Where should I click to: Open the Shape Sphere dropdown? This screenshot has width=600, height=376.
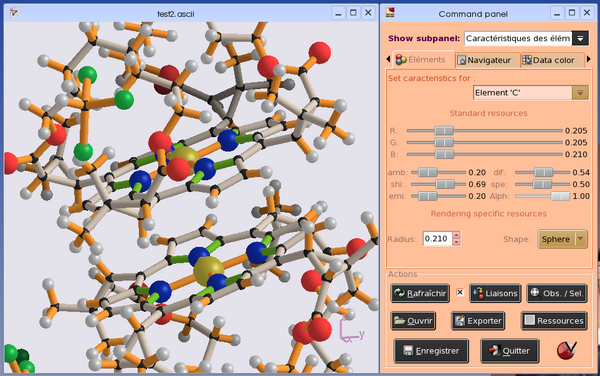click(x=562, y=239)
